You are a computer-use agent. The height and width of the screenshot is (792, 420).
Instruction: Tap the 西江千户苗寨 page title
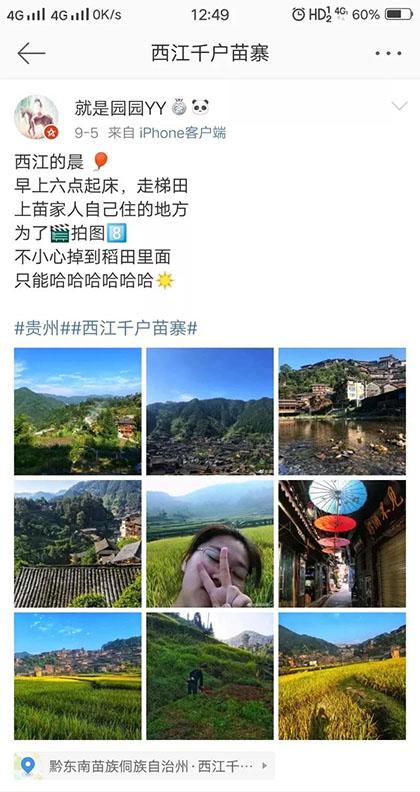click(x=210, y=53)
